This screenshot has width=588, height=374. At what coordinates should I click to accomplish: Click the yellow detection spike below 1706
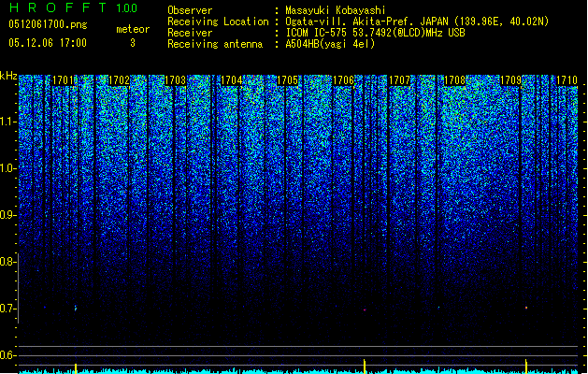click(x=365, y=367)
